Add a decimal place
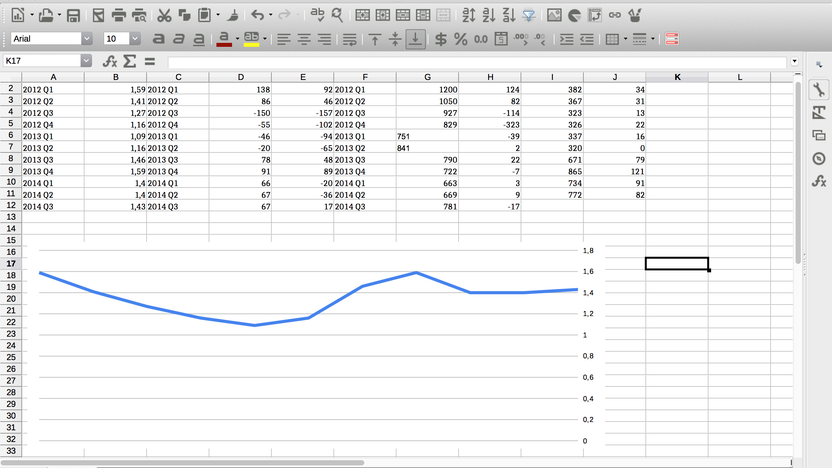Image resolution: width=832 pixels, height=468 pixels. click(521, 39)
